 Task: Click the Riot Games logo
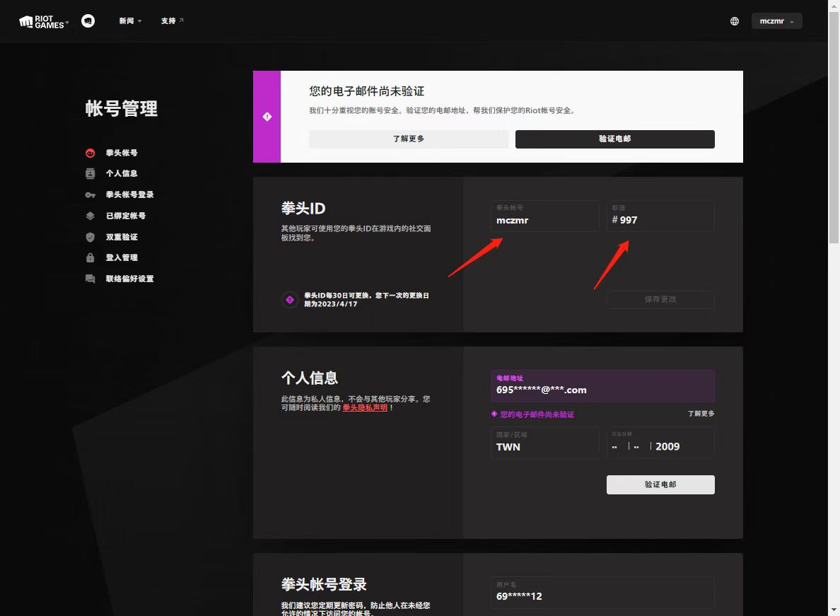41,21
